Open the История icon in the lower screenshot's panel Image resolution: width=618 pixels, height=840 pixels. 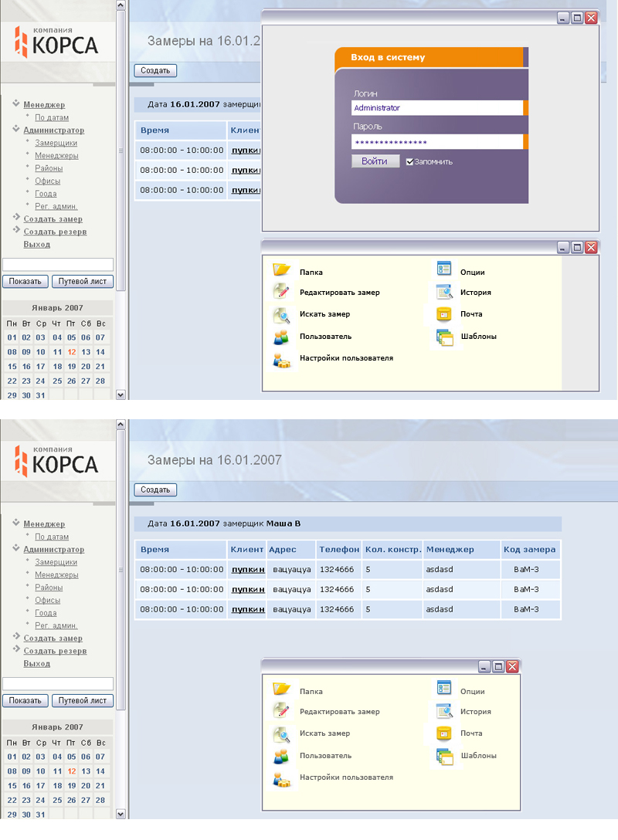pos(444,711)
